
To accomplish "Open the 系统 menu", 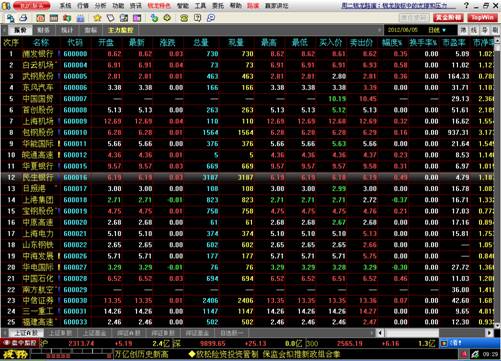I will (65, 6).
